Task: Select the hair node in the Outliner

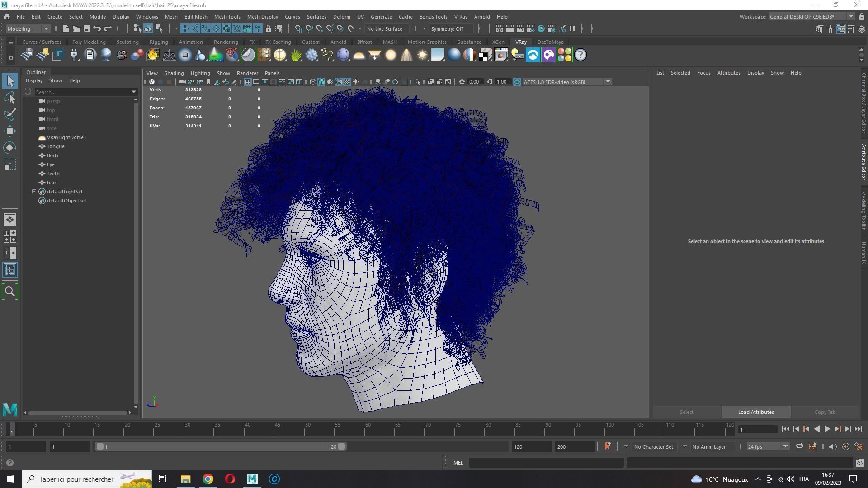Action: [52, 183]
